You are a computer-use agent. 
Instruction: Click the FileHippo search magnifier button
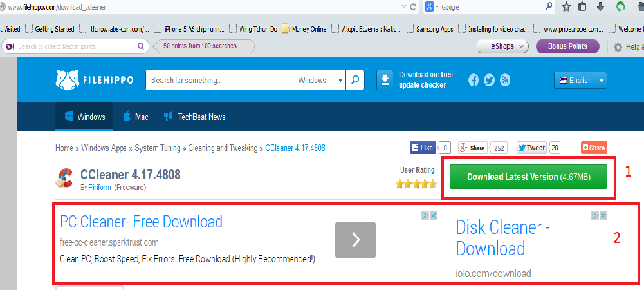pos(355,80)
